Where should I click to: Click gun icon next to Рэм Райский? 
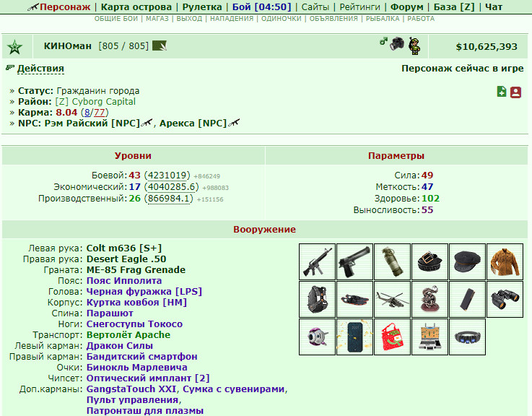coord(147,123)
